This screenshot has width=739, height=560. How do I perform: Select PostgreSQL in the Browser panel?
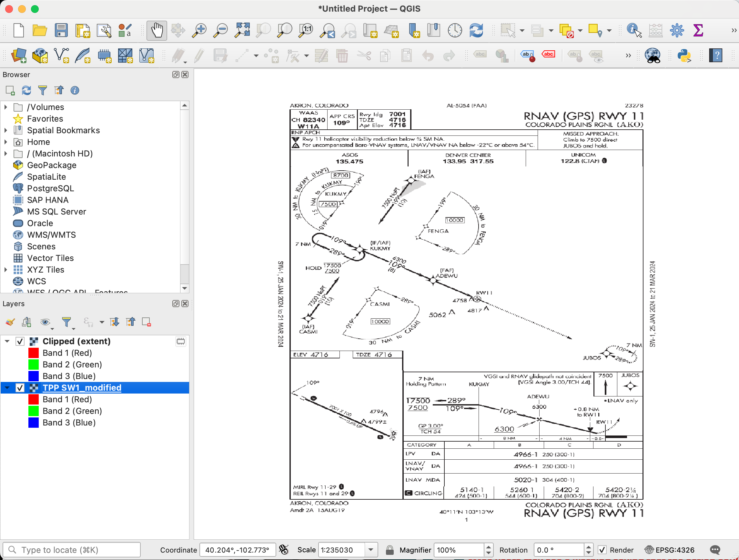pos(50,188)
